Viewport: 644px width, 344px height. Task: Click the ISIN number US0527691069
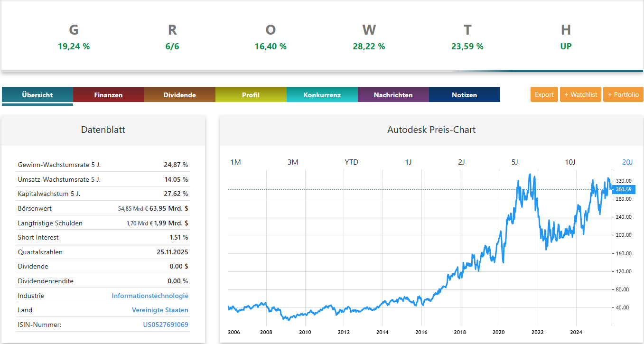pos(166,325)
